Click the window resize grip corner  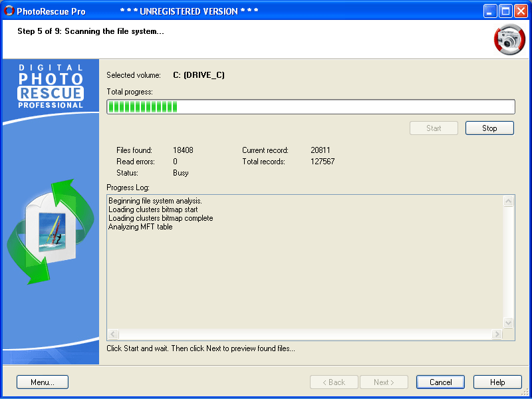point(526,393)
